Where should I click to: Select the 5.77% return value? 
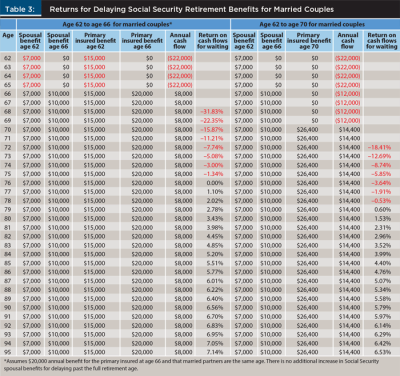(x=215, y=272)
